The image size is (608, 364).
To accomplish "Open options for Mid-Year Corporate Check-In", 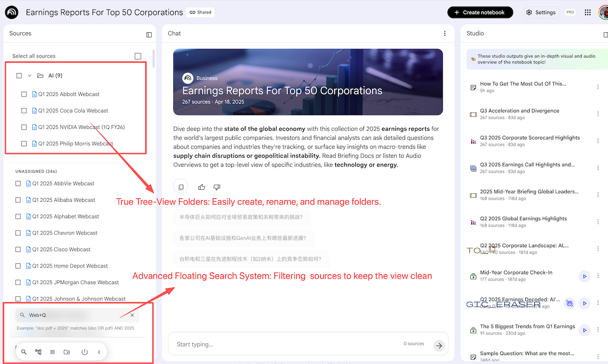I will 598,276.
